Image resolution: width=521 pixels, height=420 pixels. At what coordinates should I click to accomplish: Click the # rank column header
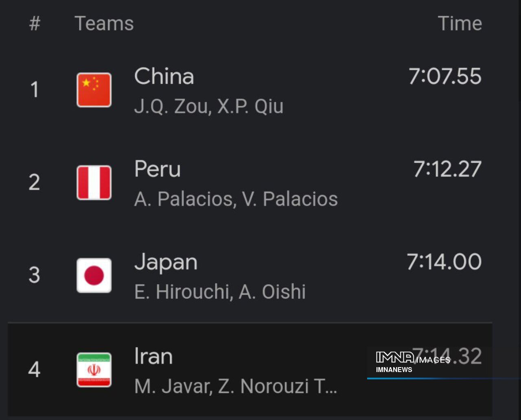click(35, 24)
